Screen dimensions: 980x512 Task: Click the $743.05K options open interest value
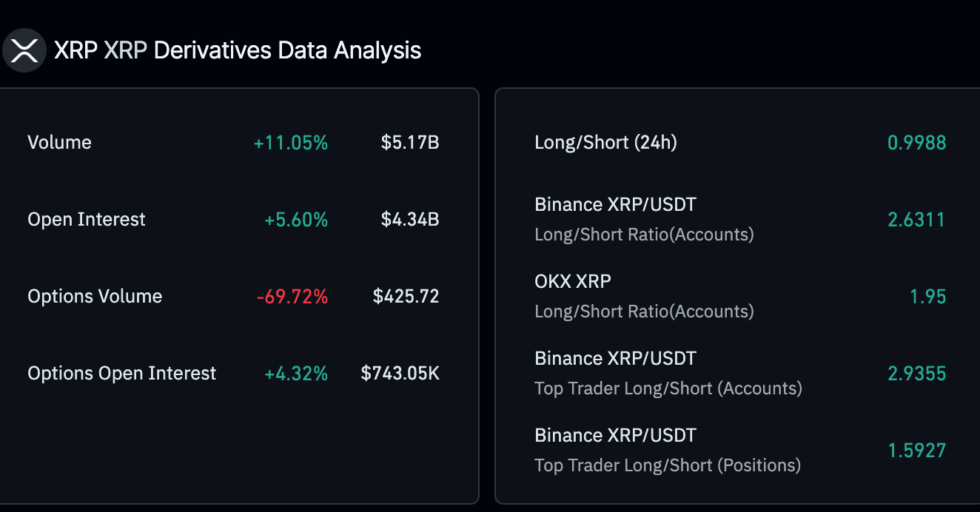[400, 373]
